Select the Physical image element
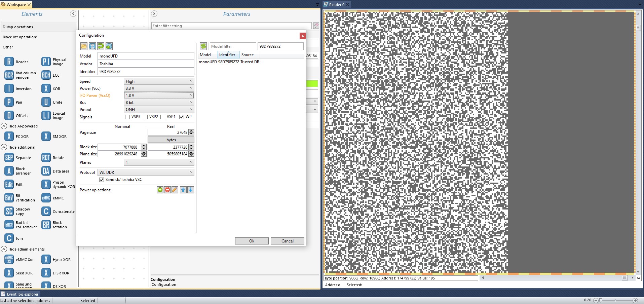The image size is (644, 304). 54,62
